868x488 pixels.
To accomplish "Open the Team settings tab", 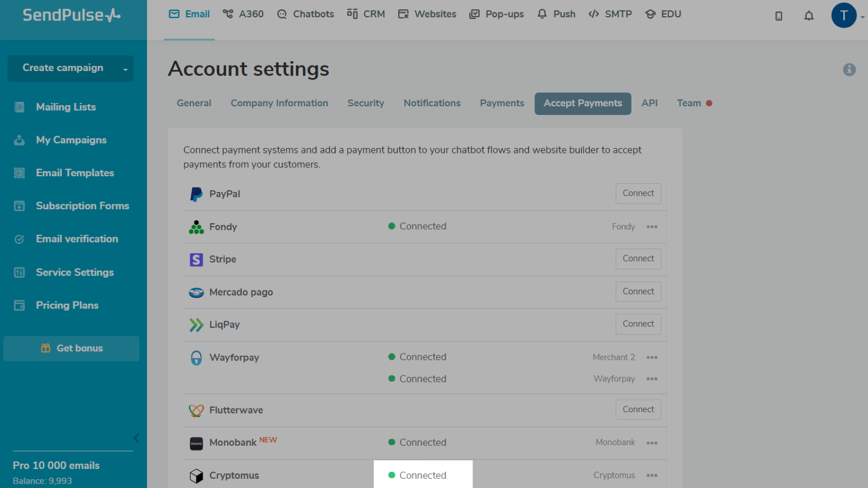I will pyautogui.click(x=689, y=103).
